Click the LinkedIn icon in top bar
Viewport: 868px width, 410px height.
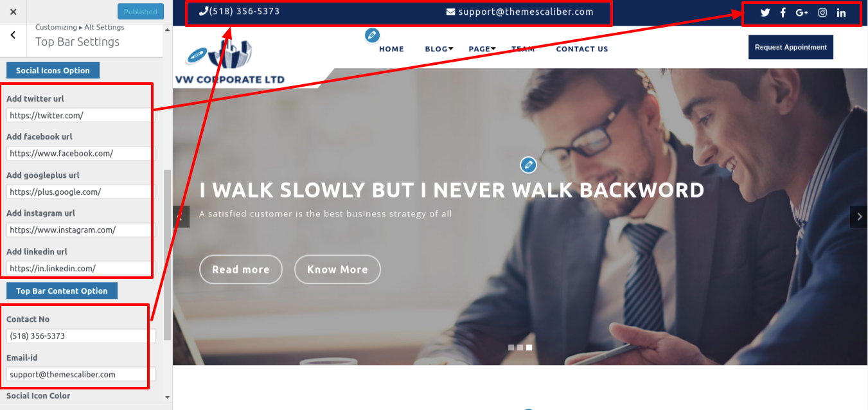click(841, 13)
